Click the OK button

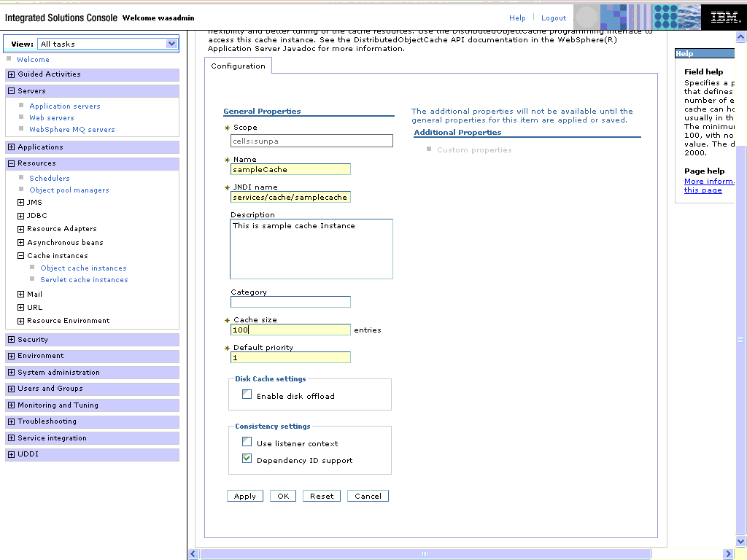click(283, 496)
